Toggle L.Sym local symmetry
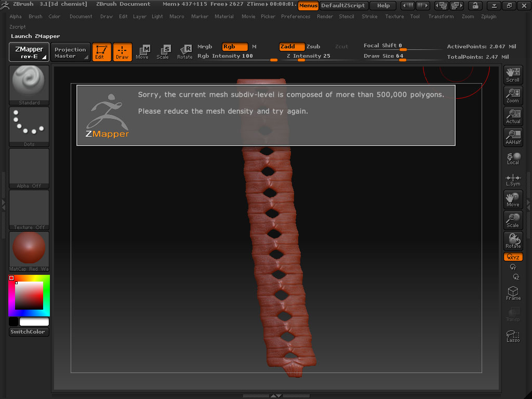This screenshot has width=532, height=399. 513,180
